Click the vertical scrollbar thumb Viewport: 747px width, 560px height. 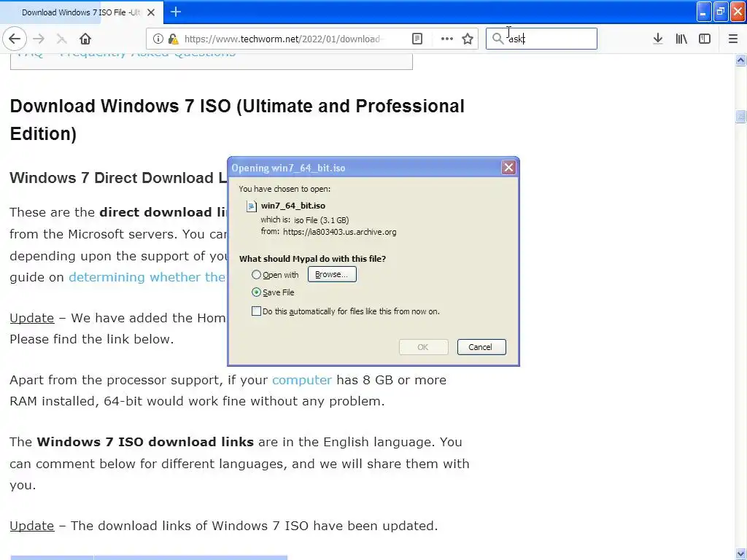tap(740, 116)
